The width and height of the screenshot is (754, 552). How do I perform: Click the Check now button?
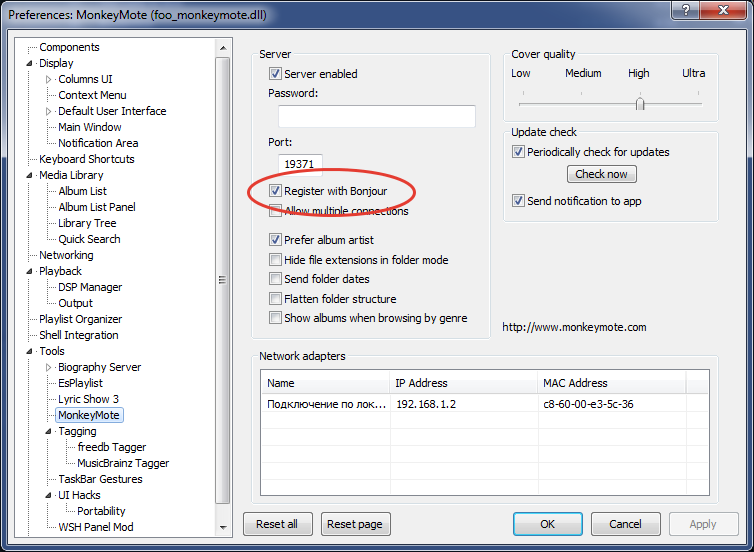pos(602,174)
